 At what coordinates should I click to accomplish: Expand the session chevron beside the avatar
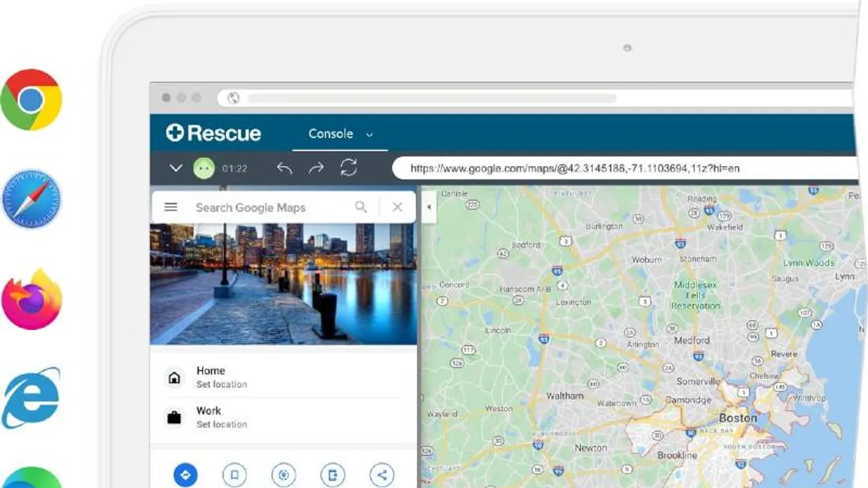point(176,168)
